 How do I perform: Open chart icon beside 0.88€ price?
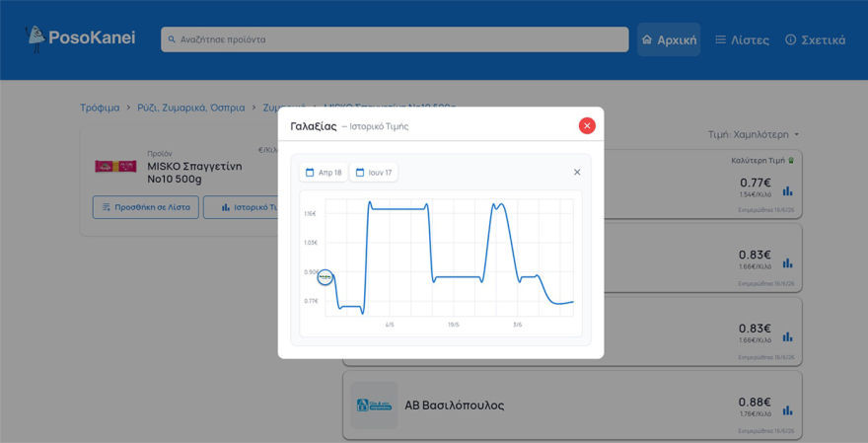pyautogui.click(x=787, y=410)
